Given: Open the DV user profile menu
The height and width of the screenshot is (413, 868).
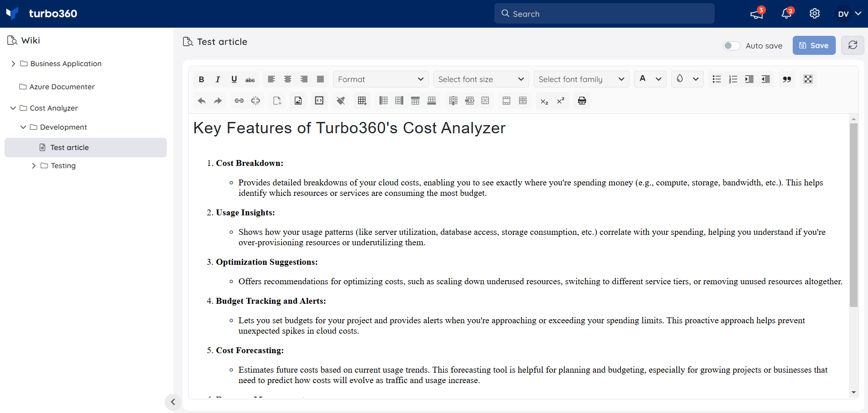Looking at the screenshot, I should point(849,14).
